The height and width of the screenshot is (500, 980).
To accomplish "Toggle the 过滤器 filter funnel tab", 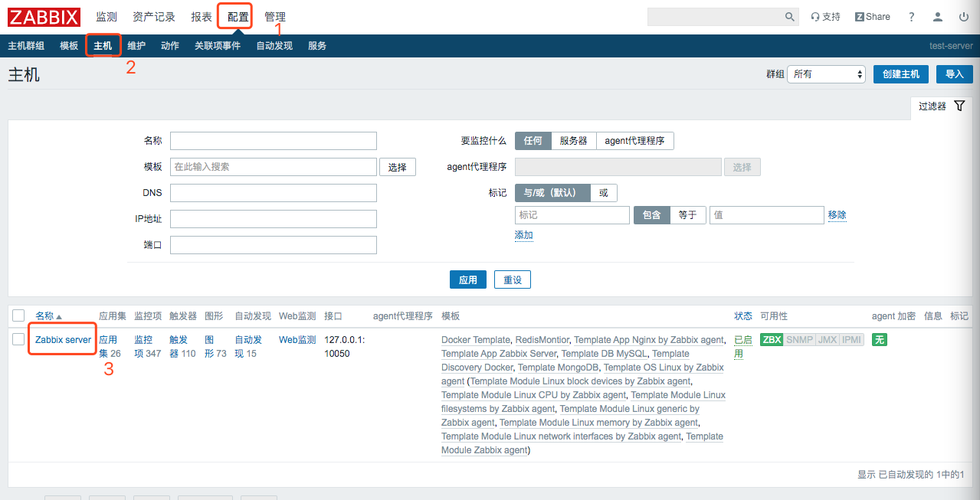I will (x=941, y=106).
